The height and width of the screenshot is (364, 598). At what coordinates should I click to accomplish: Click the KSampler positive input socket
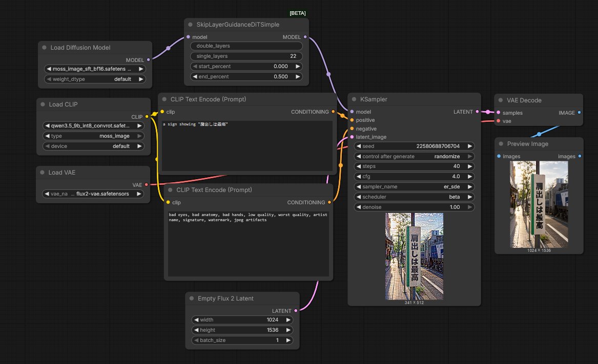(x=352, y=120)
